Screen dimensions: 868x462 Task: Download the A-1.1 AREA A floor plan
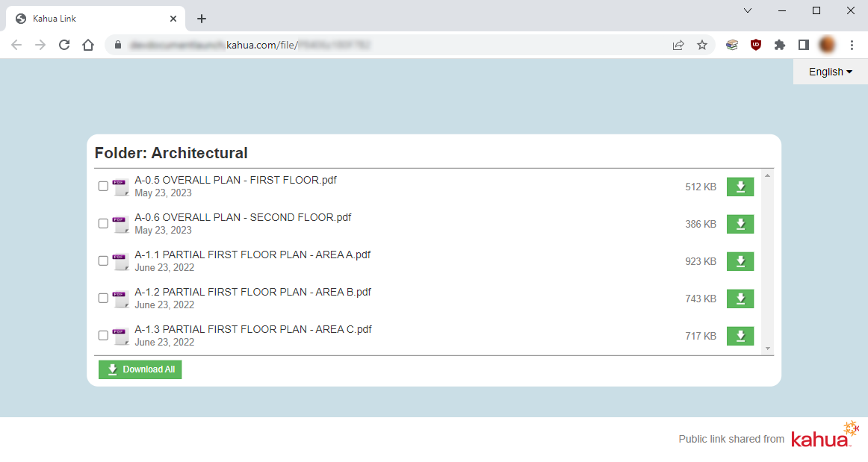click(740, 261)
